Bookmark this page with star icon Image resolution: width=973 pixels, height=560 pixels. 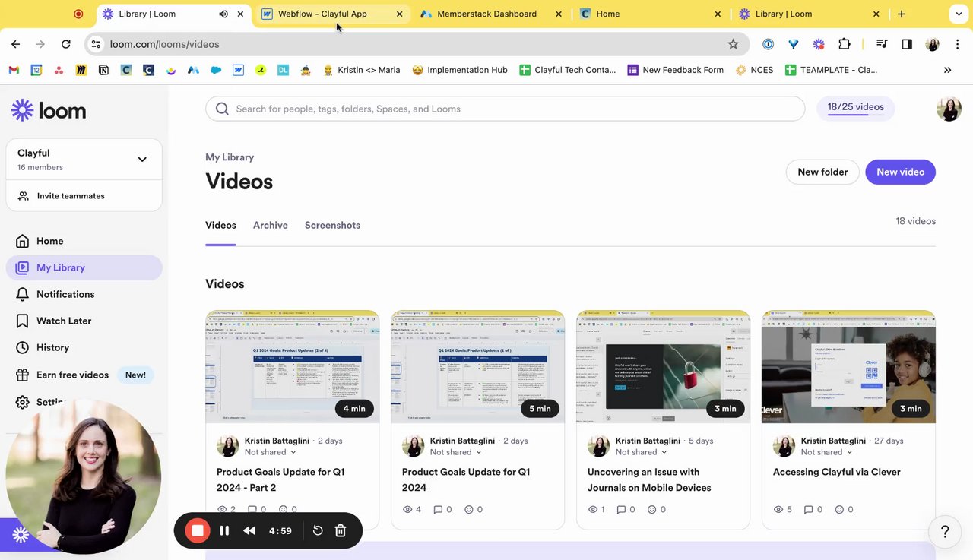pos(733,44)
